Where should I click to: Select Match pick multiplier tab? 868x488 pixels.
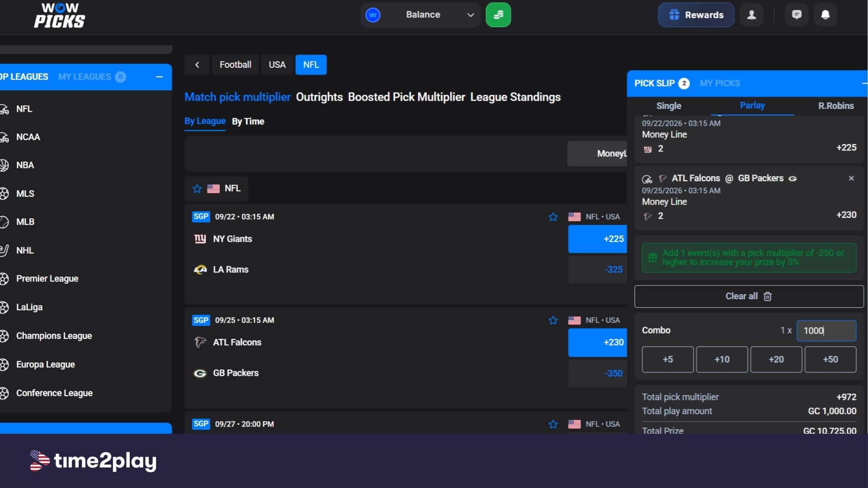tap(237, 97)
